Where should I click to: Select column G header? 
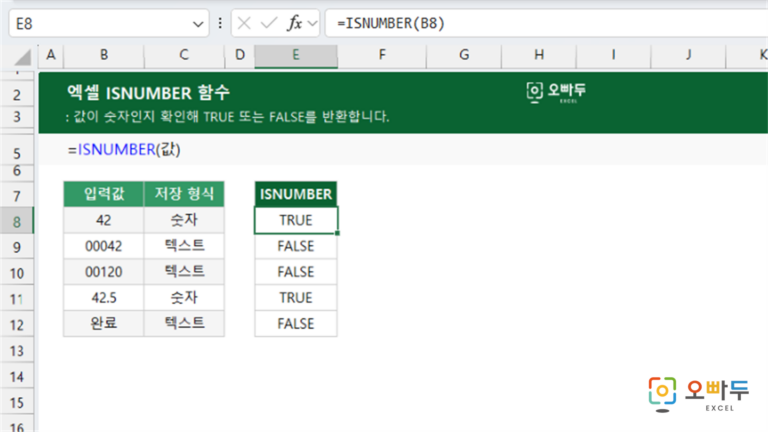(x=464, y=55)
